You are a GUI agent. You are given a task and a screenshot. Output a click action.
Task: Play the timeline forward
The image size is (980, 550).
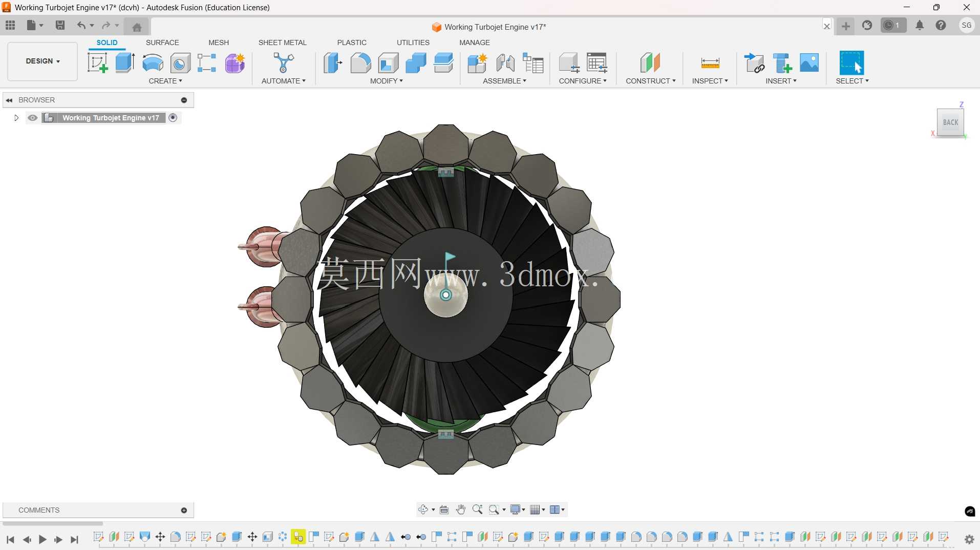pyautogui.click(x=43, y=539)
